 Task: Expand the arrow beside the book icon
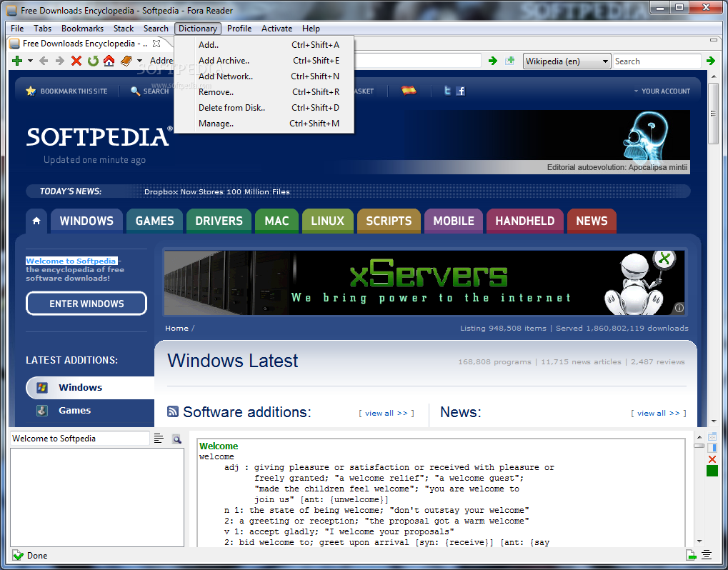(139, 61)
